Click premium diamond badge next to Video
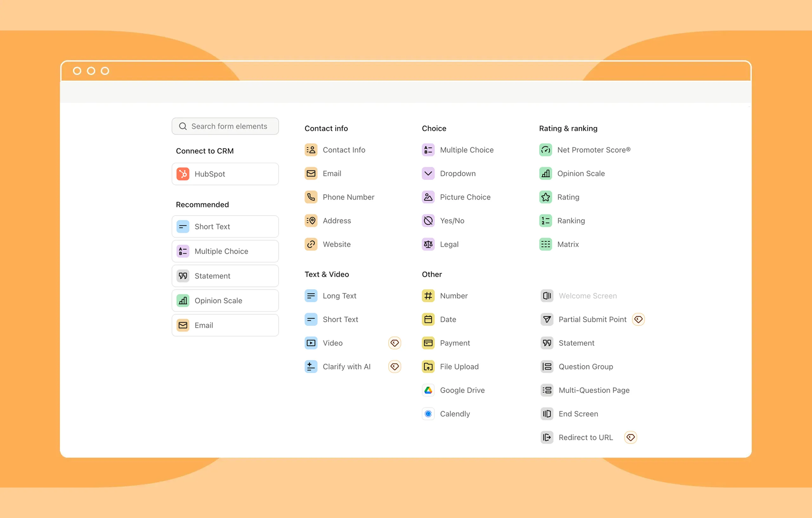The width and height of the screenshot is (812, 518). [395, 343]
